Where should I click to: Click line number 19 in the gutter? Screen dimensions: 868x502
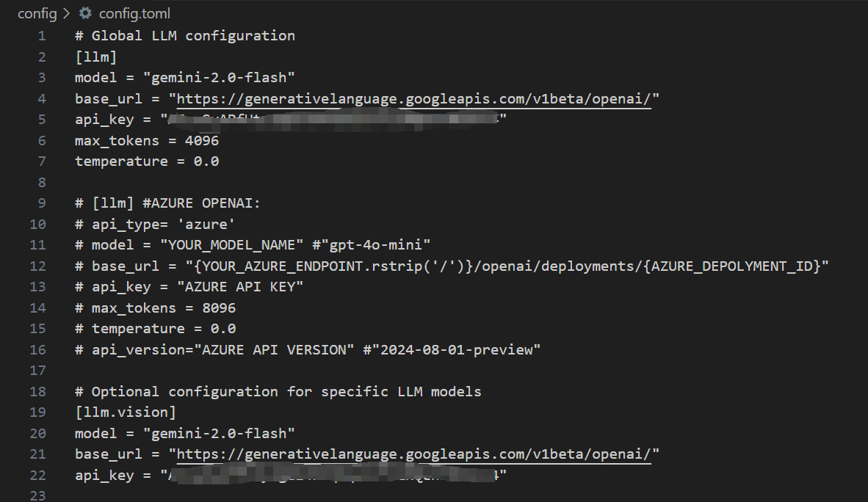(x=37, y=412)
